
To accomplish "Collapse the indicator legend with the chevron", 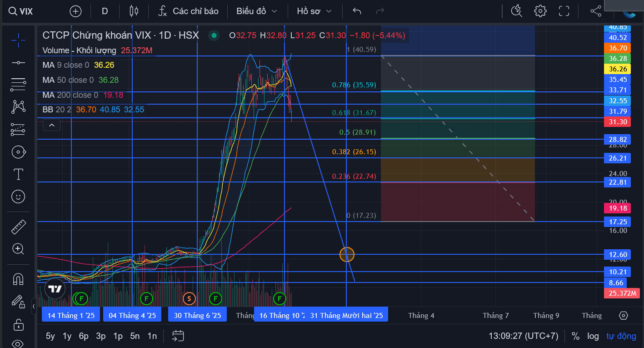I will tap(51, 125).
